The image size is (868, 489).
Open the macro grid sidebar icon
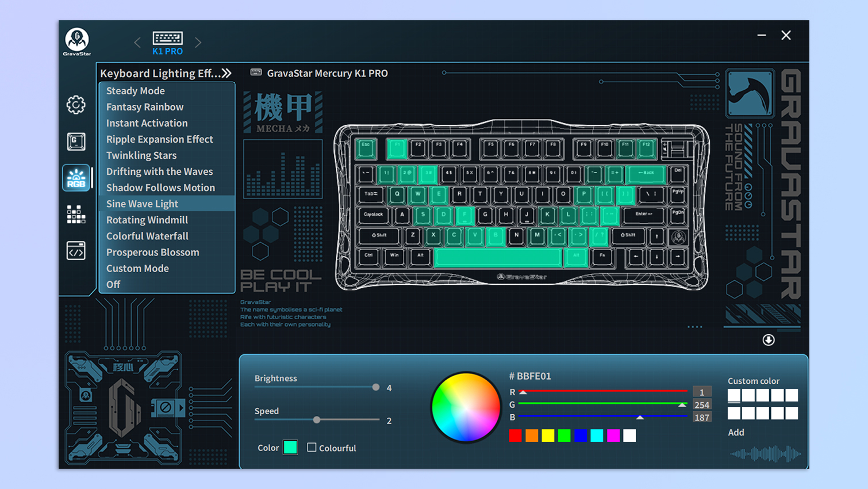click(x=76, y=215)
